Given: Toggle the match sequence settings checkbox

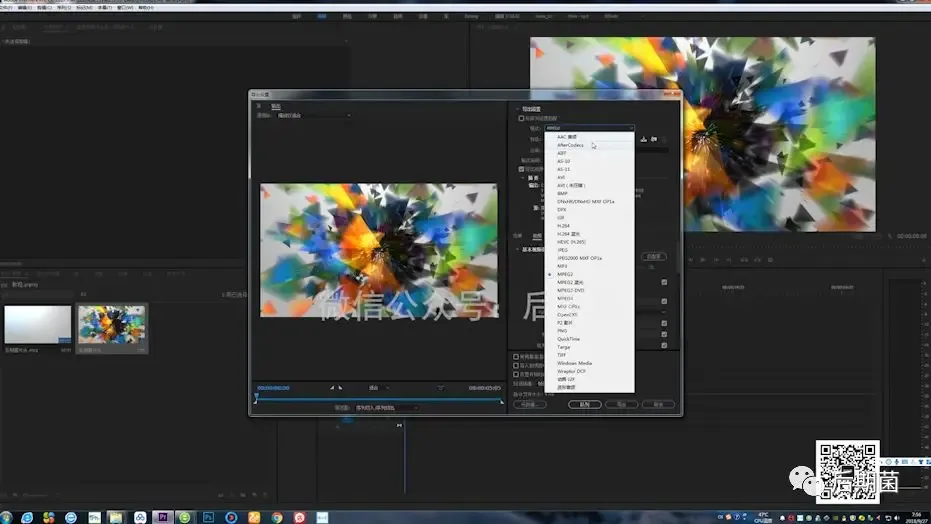Looking at the screenshot, I should (521, 118).
